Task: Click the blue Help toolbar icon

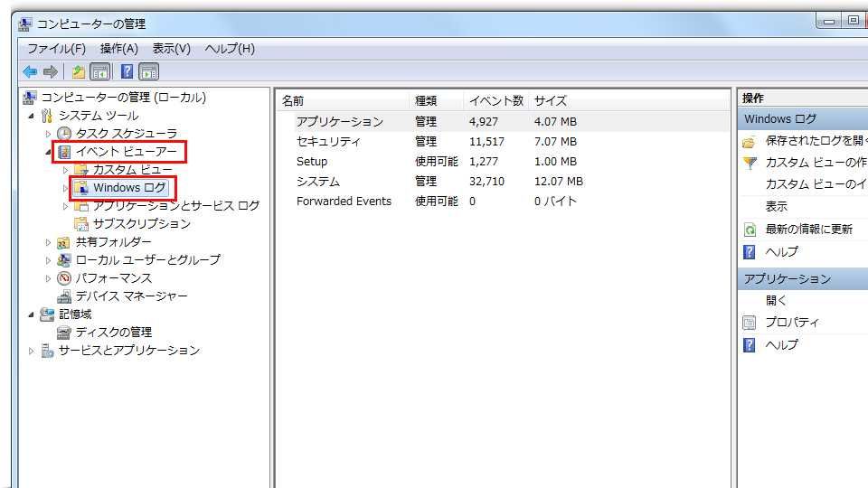Action: tap(127, 71)
